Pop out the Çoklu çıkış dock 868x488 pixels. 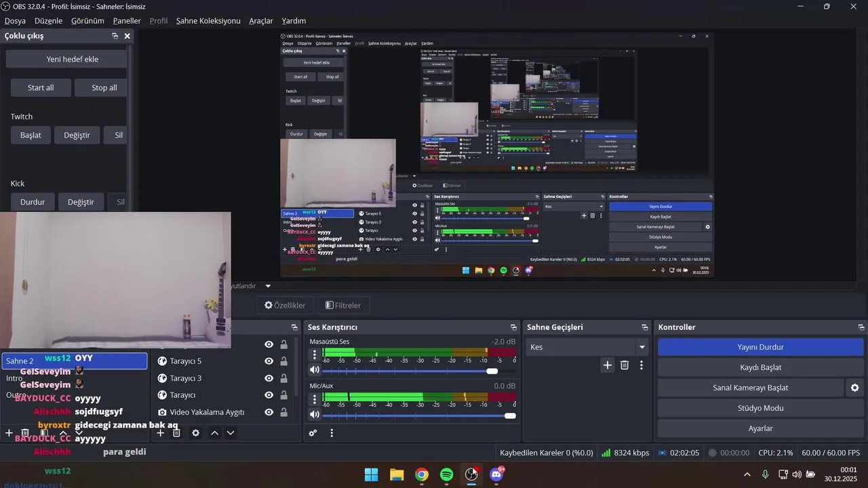click(115, 36)
